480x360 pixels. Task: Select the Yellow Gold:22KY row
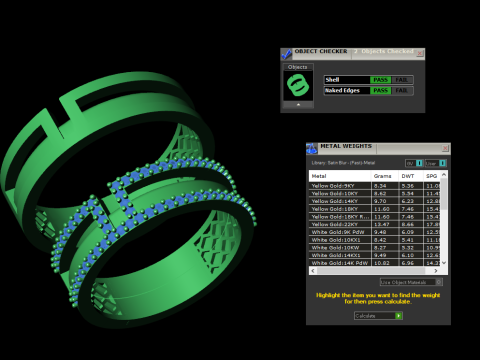coord(375,225)
